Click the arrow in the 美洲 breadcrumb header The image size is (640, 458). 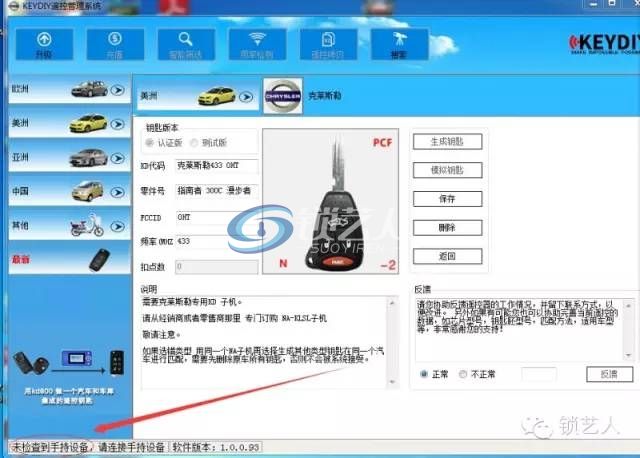point(246,97)
